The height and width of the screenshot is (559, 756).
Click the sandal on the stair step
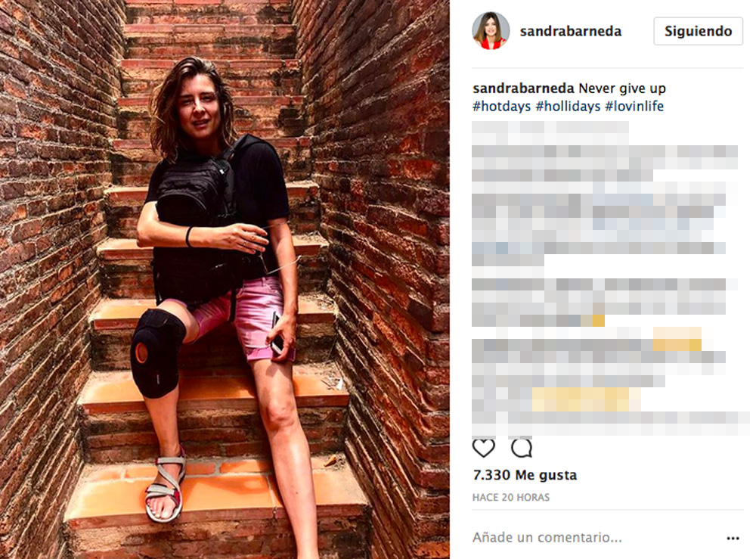(x=166, y=487)
